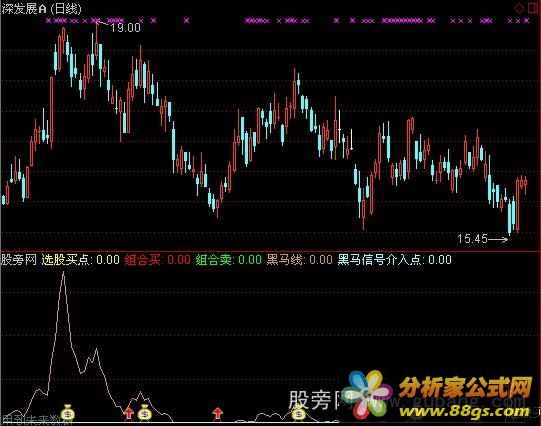
Task: Click the green 组合卖: 0.00 value
Action: 229,259
